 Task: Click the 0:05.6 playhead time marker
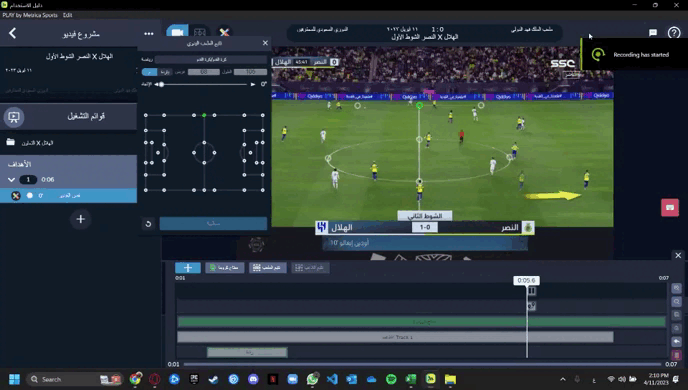[526, 280]
